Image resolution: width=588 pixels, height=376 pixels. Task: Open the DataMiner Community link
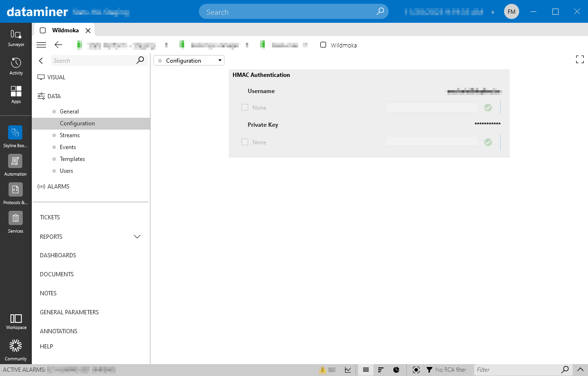(16, 350)
